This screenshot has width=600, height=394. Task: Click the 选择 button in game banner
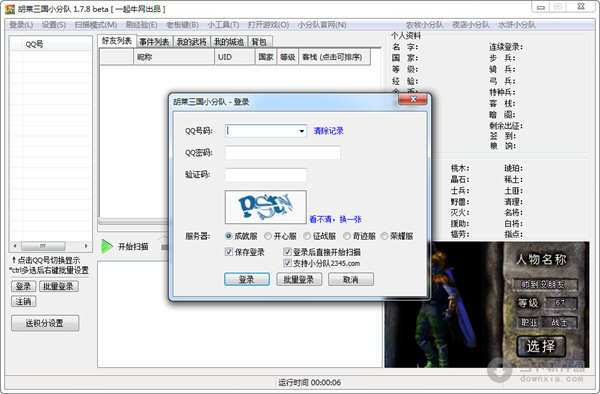541,346
